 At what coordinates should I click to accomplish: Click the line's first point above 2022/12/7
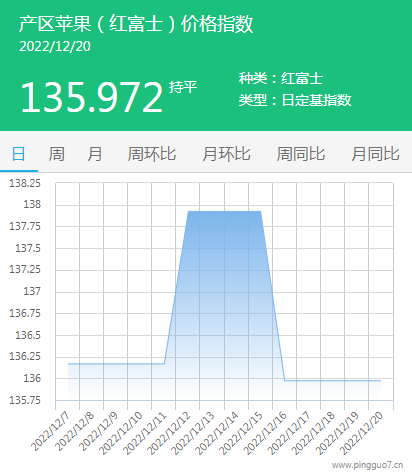coord(68,364)
